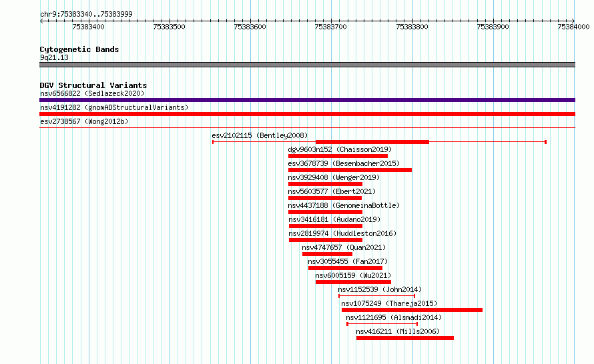Click the right arrow end of the ruler
The width and height of the screenshot is (594, 364).
tap(573, 21)
